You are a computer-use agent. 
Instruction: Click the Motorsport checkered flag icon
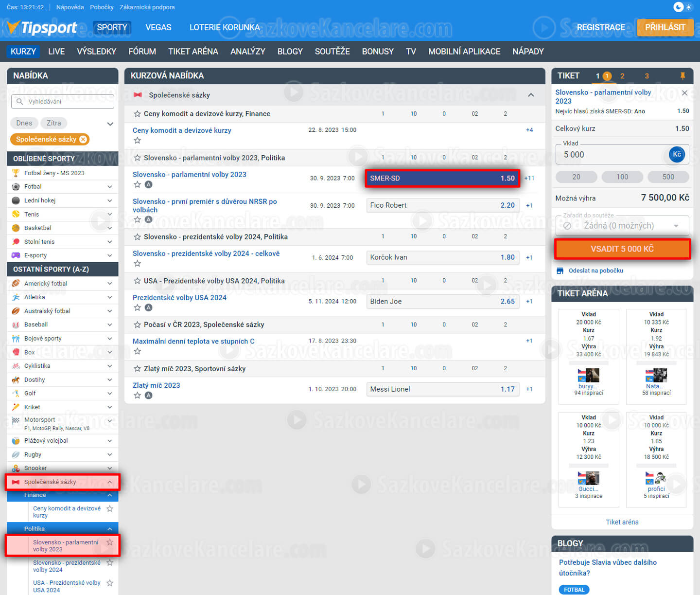(x=16, y=420)
